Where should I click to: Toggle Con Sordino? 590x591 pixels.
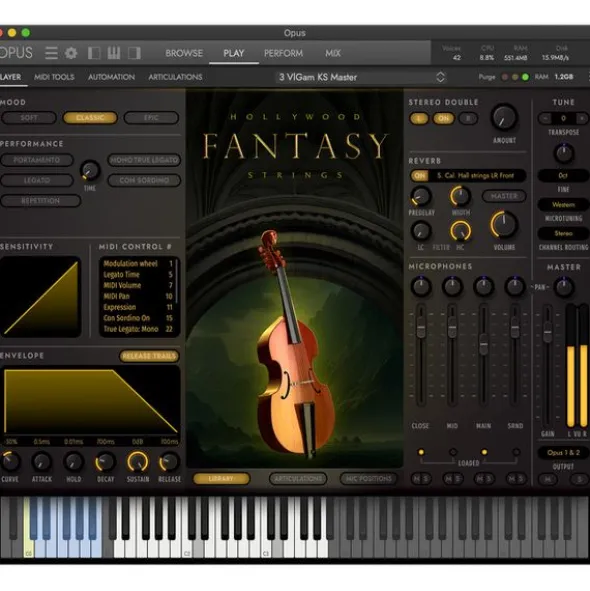[144, 181]
